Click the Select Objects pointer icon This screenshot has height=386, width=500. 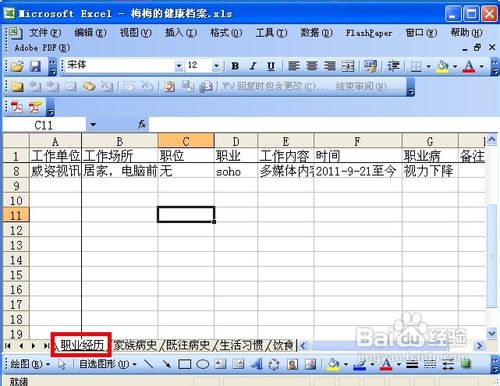62,364
